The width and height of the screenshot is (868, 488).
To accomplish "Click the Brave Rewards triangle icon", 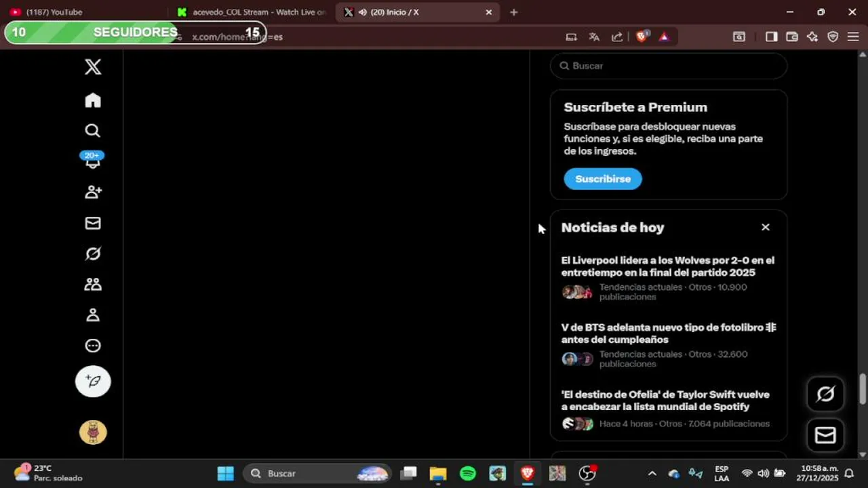I will (664, 37).
